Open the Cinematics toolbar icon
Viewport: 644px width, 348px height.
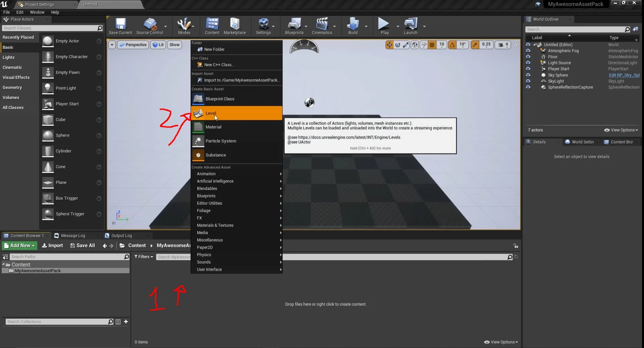(x=322, y=27)
